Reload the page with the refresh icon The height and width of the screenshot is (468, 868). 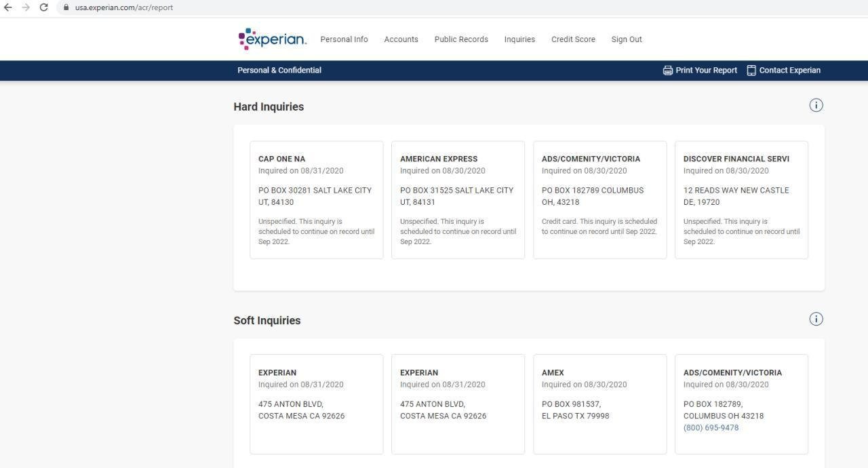click(43, 7)
